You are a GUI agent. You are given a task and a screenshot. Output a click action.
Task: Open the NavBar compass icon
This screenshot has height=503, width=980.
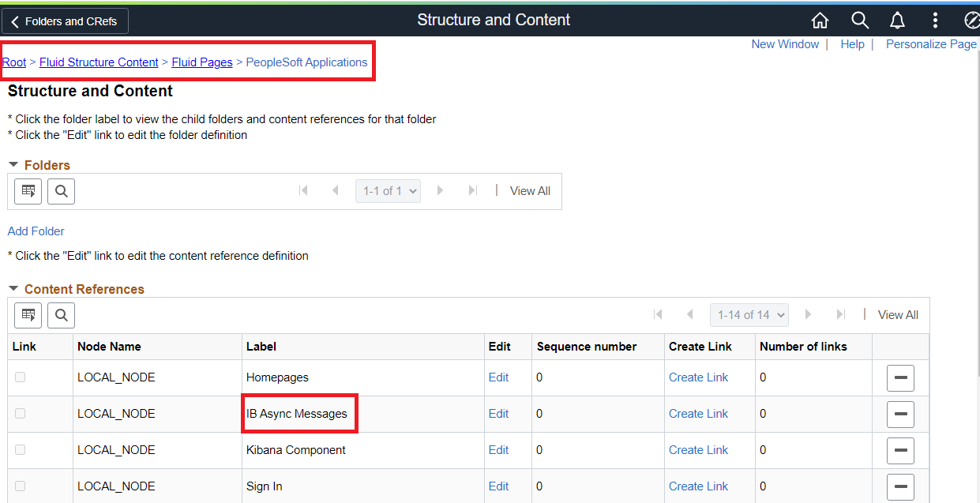(972, 21)
